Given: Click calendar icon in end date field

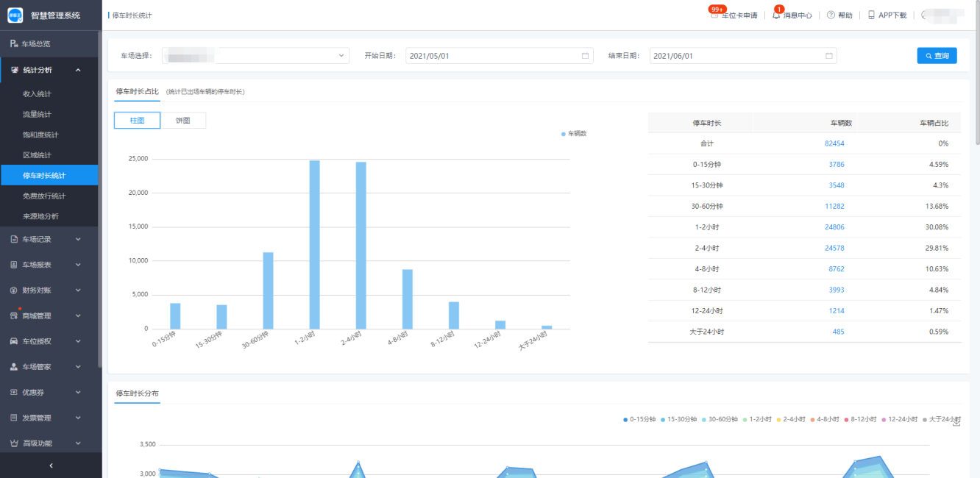Looking at the screenshot, I should pyautogui.click(x=828, y=56).
